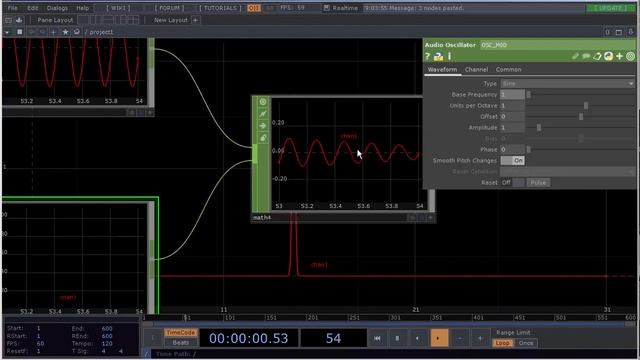Open Python help icon in parameters
Screen dimensions: 640x360
[438, 56]
